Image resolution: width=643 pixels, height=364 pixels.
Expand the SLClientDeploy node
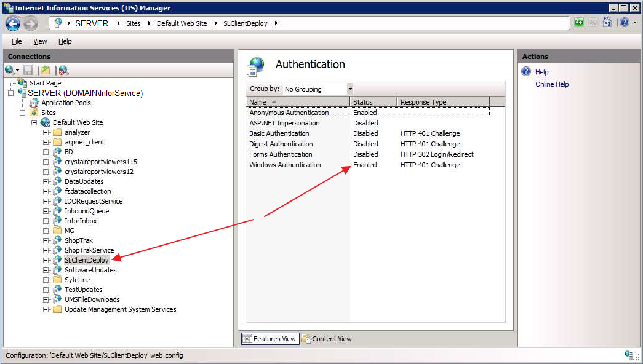pyautogui.click(x=46, y=260)
